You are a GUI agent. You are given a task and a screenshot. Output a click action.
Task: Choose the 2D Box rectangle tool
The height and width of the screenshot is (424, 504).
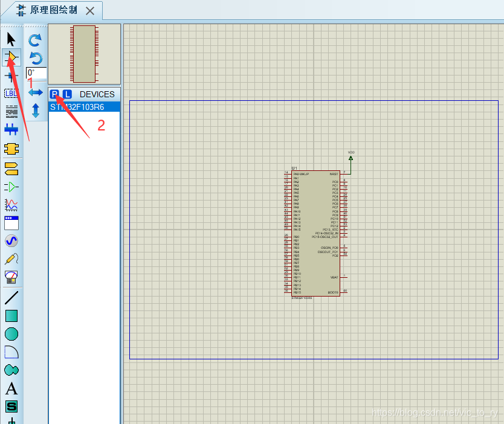click(x=11, y=316)
